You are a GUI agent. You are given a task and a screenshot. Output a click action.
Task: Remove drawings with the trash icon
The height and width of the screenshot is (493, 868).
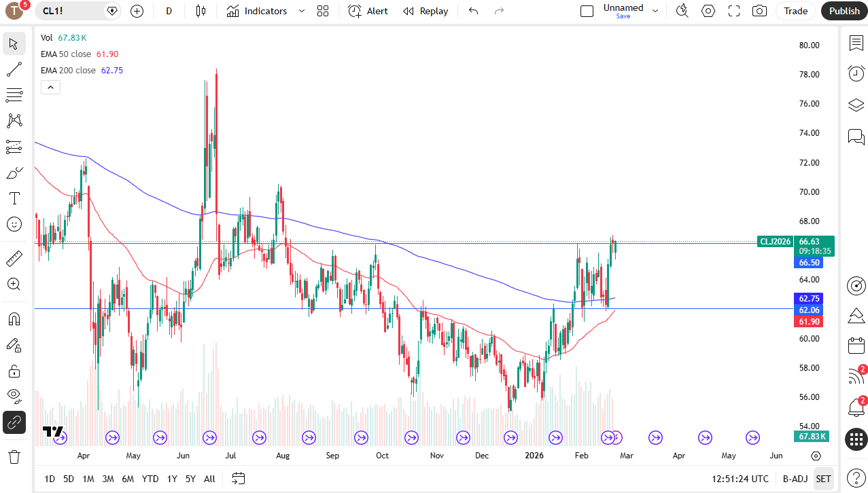coord(14,456)
